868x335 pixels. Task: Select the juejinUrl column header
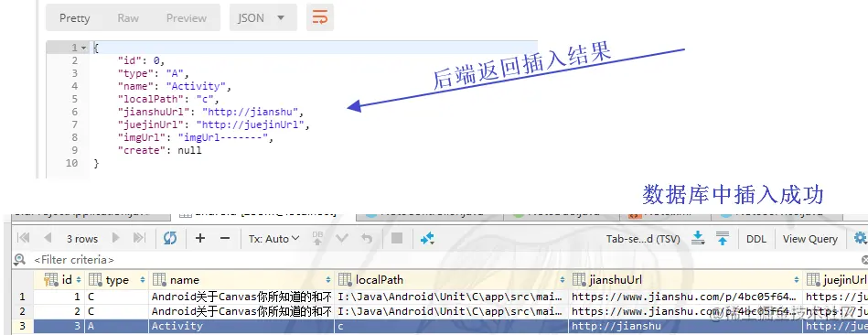[836, 280]
